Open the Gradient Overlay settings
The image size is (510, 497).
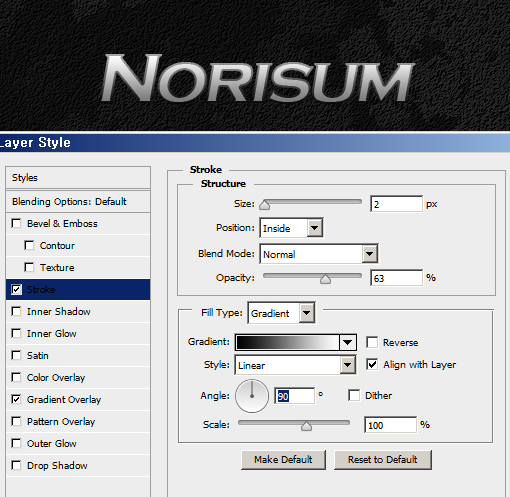(x=64, y=400)
